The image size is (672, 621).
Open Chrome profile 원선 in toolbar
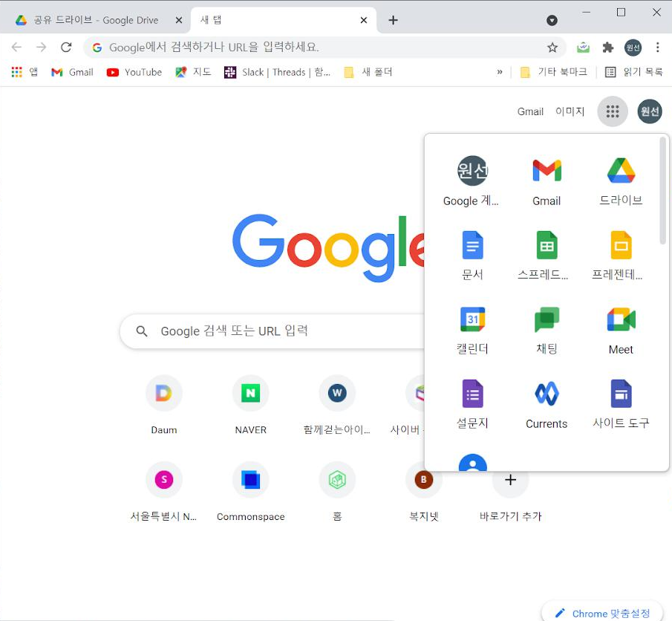click(x=633, y=48)
